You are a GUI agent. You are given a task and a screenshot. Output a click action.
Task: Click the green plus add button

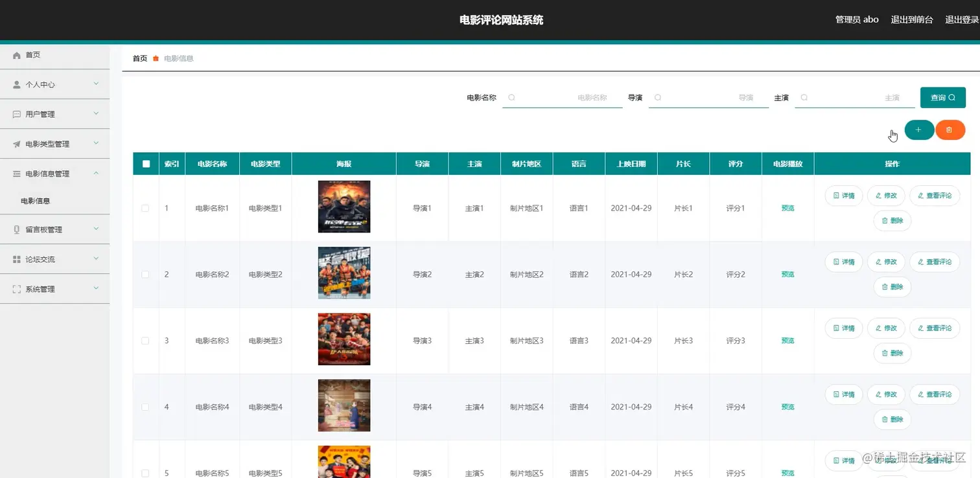coord(918,130)
